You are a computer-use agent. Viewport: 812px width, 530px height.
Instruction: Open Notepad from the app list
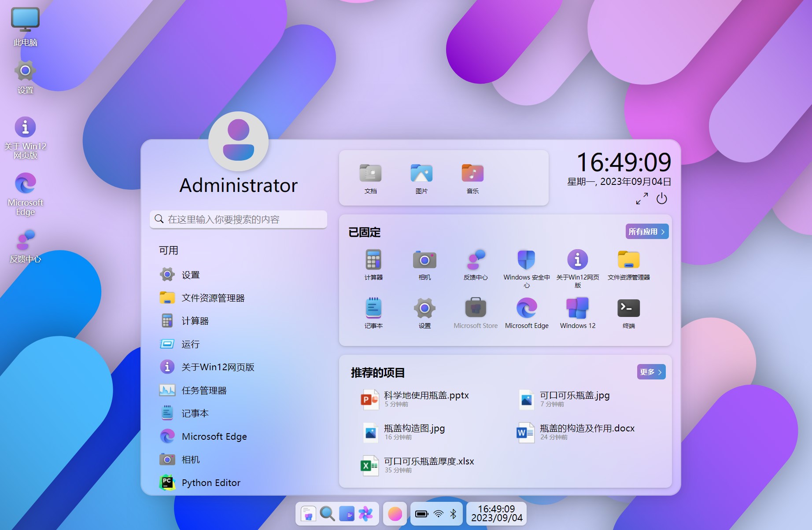point(238,413)
